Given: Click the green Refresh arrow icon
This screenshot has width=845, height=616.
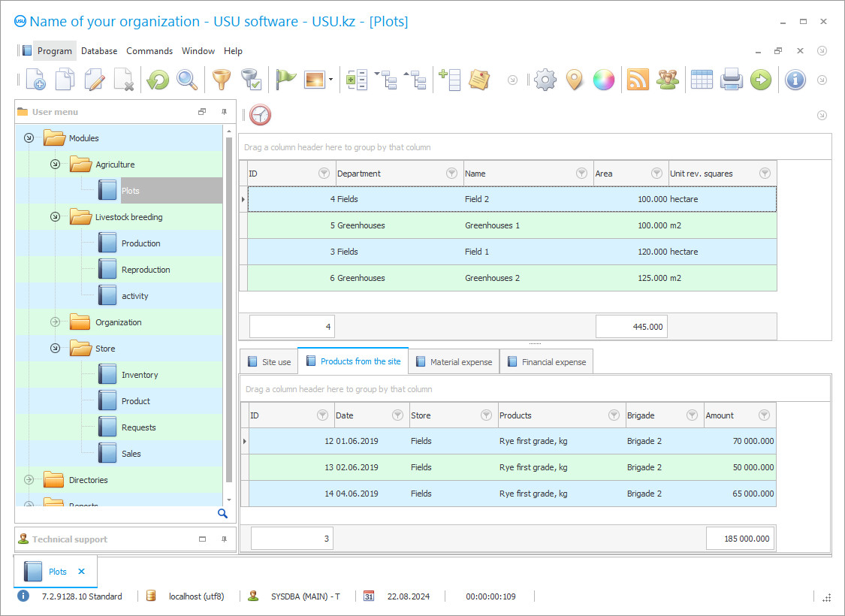Looking at the screenshot, I should pos(158,80).
